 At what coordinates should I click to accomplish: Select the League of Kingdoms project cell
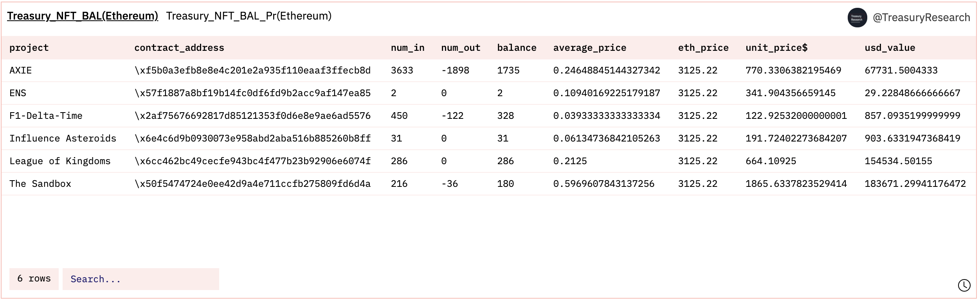tap(60, 161)
